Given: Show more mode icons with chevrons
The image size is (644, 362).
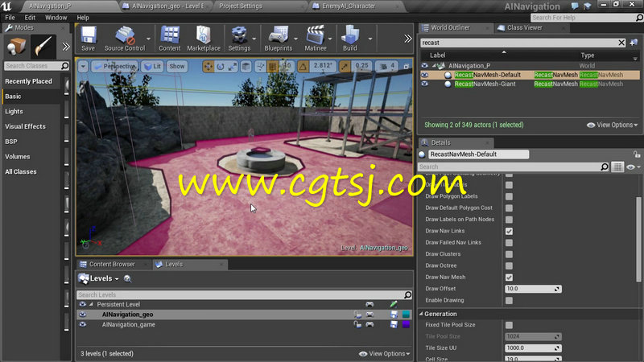Looking at the screenshot, I should (x=66, y=47).
